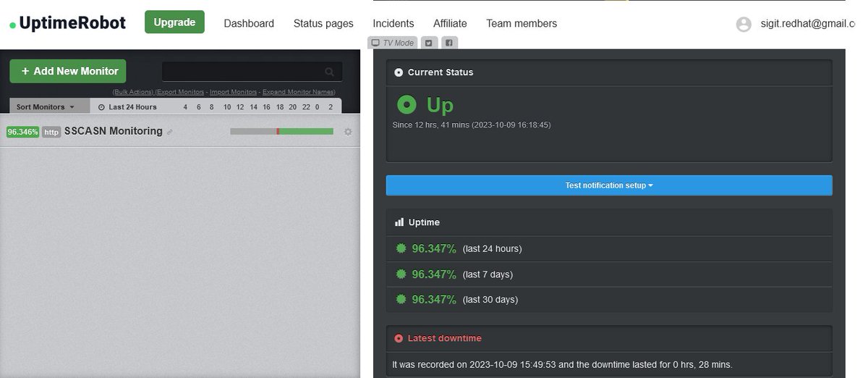
Task: Click the search magnifier icon
Action: tap(330, 72)
